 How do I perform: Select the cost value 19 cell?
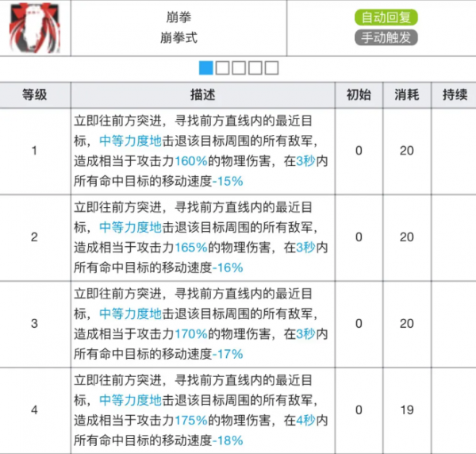click(406, 410)
